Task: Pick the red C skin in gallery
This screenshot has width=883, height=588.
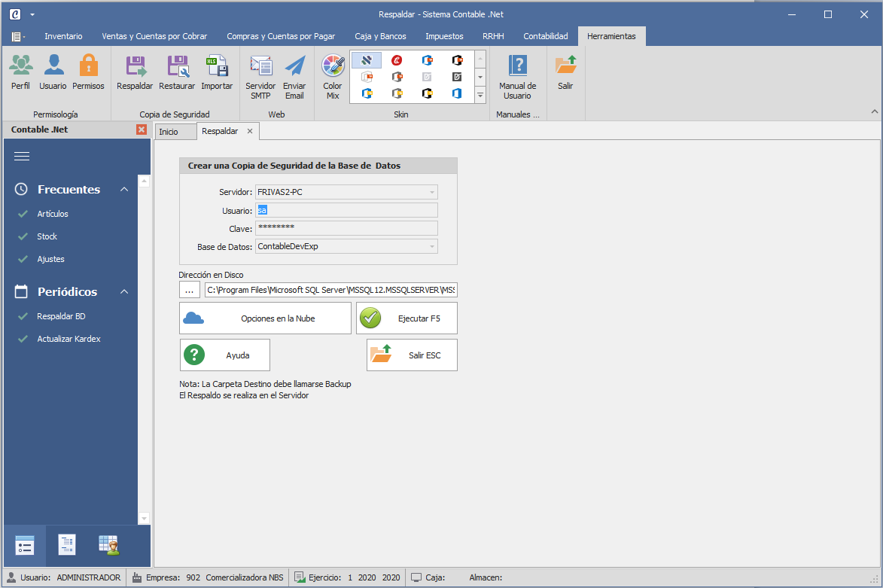Action: 397,60
